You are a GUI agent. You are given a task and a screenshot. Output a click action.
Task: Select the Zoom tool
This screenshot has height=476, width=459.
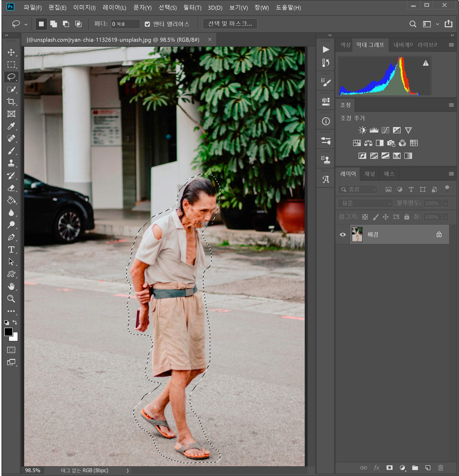11,299
